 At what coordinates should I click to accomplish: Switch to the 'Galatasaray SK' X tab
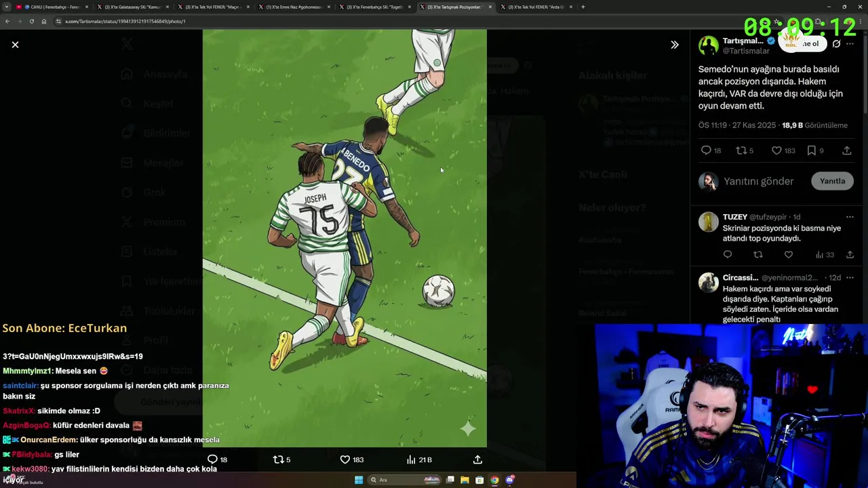[x=133, y=7]
